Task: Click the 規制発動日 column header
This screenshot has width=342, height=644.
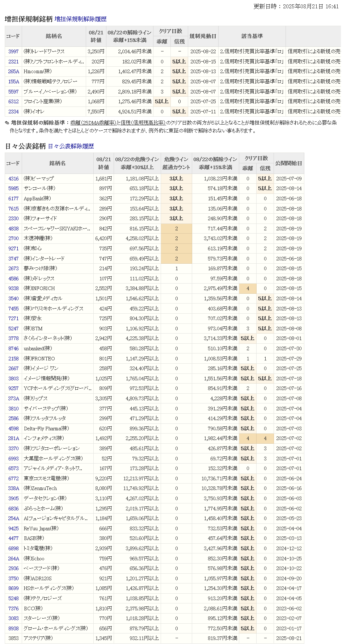Action: tap(203, 36)
